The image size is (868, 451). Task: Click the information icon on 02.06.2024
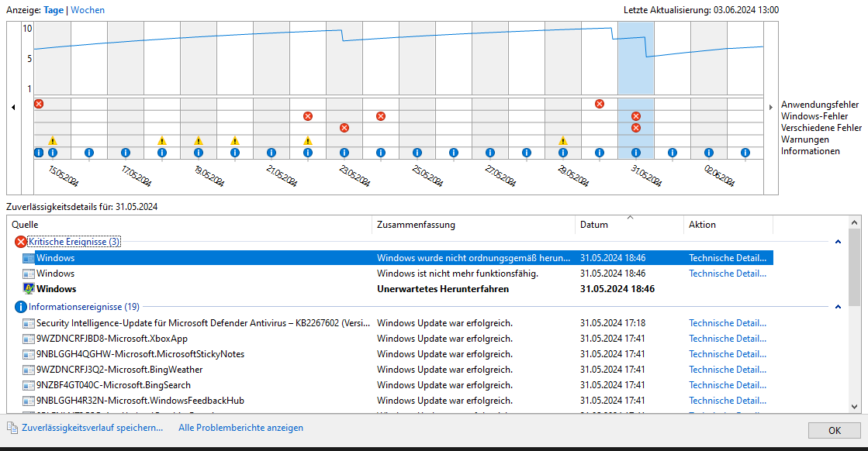708,153
